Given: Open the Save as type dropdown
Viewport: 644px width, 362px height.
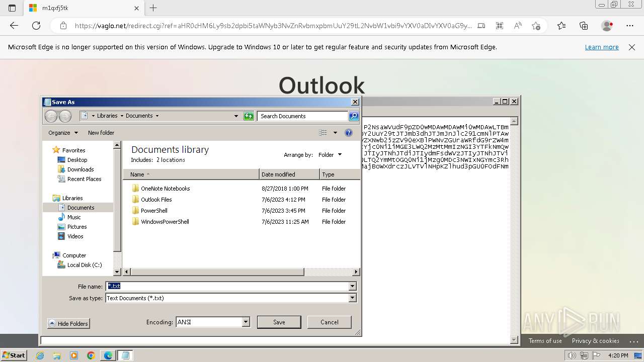Looking at the screenshot, I should 352,298.
